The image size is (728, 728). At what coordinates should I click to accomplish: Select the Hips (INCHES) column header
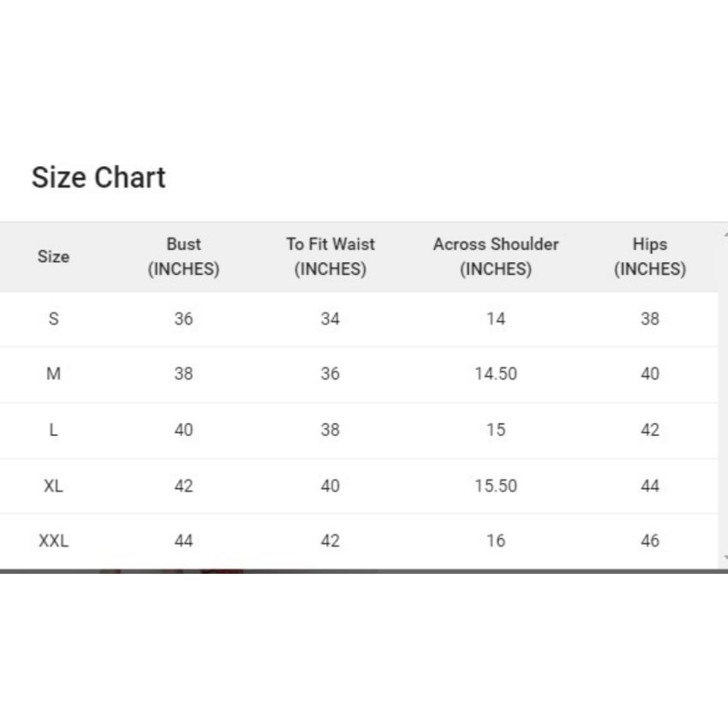pos(649,256)
